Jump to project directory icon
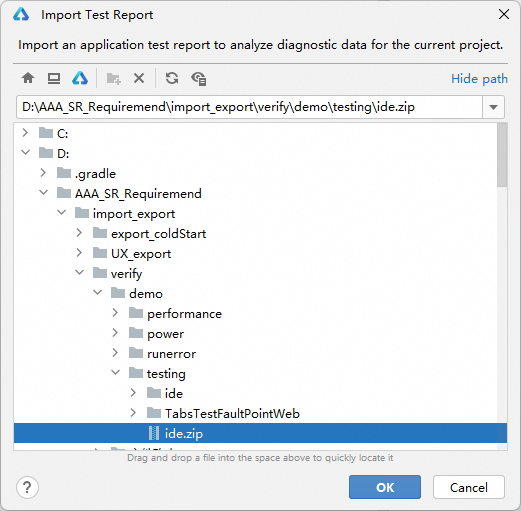This screenshot has height=511, width=521. (80, 79)
